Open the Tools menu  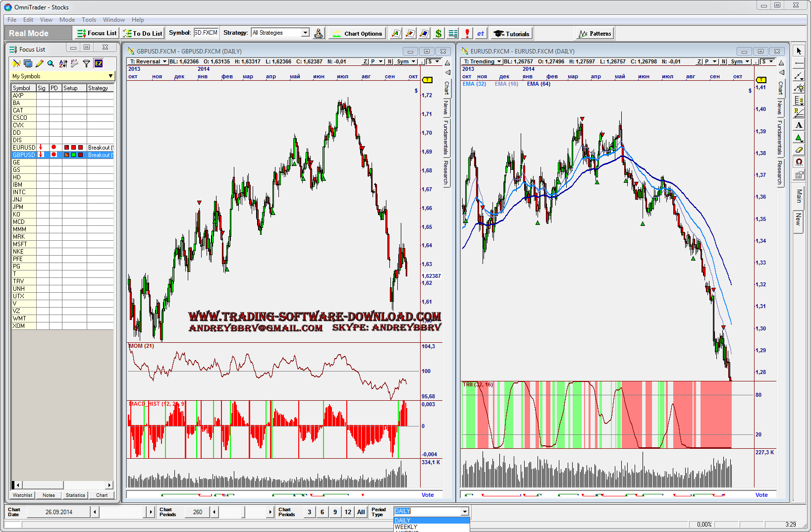click(x=89, y=20)
